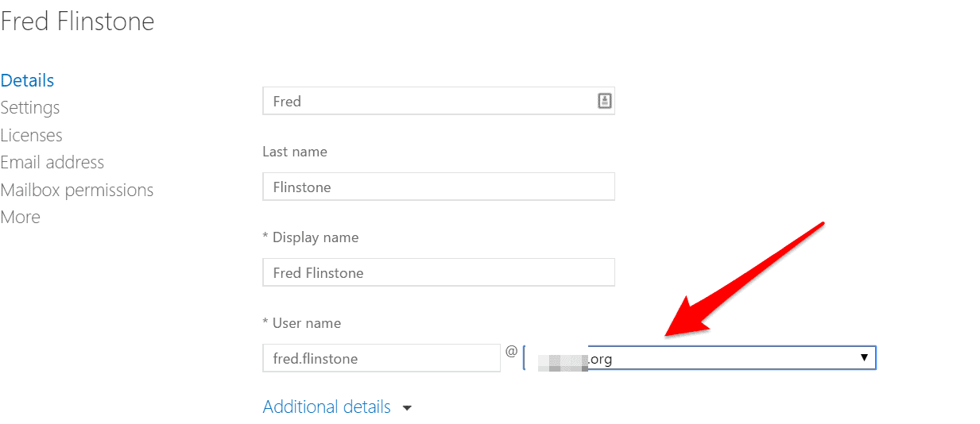Click the contact card icon in first name field

coord(604,101)
